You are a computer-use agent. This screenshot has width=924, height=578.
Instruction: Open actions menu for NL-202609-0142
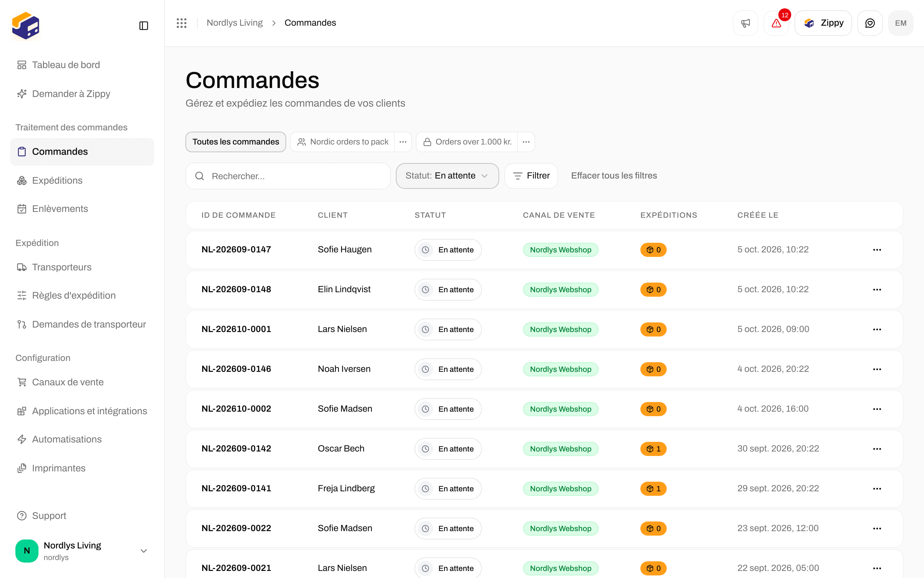[877, 449]
